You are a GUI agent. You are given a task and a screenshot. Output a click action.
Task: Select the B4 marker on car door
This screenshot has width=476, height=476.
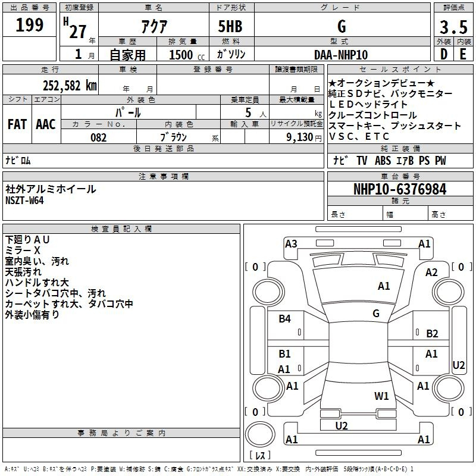285,319
